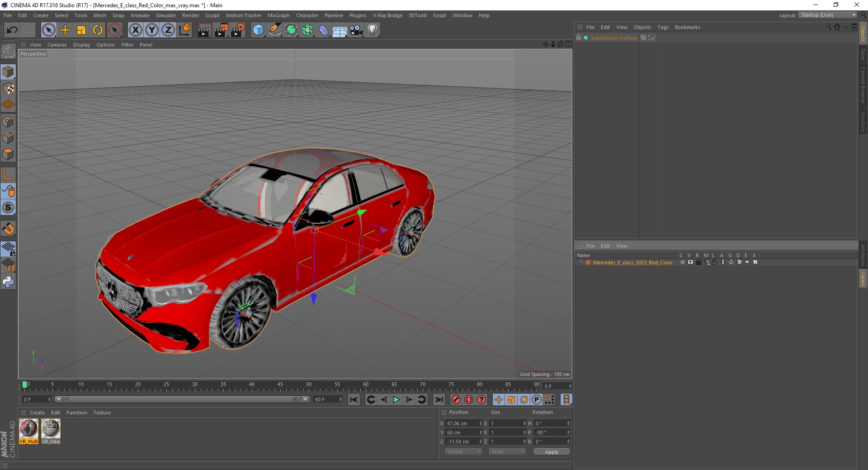Image resolution: width=868 pixels, height=470 pixels.
Task: Switch coordinate system icon
Action: [x=184, y=30]
